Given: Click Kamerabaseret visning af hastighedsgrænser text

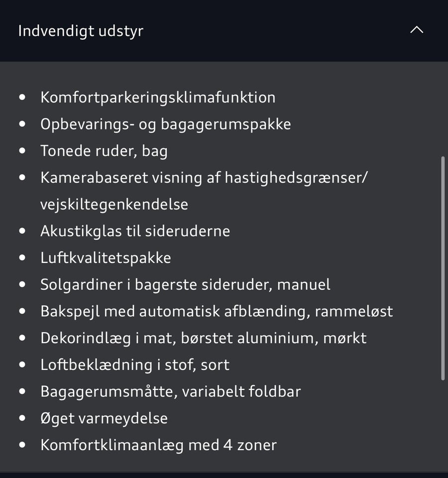Looking at the screenshot, I should click(x=204, y=178).
